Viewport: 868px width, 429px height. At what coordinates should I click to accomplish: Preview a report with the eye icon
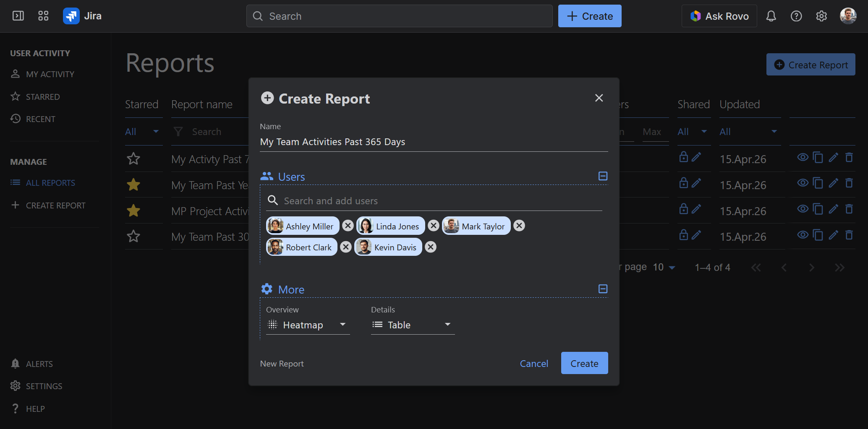[x=803, y=157]
